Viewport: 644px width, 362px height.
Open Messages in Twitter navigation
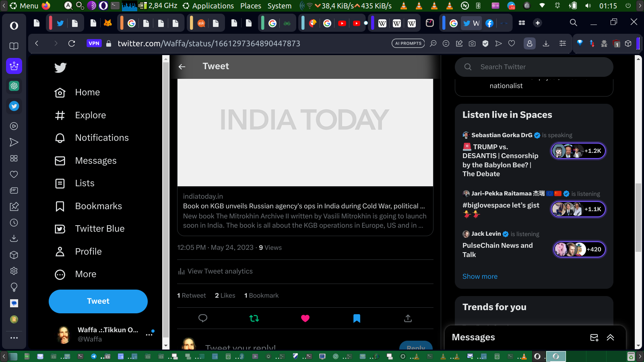86,161
